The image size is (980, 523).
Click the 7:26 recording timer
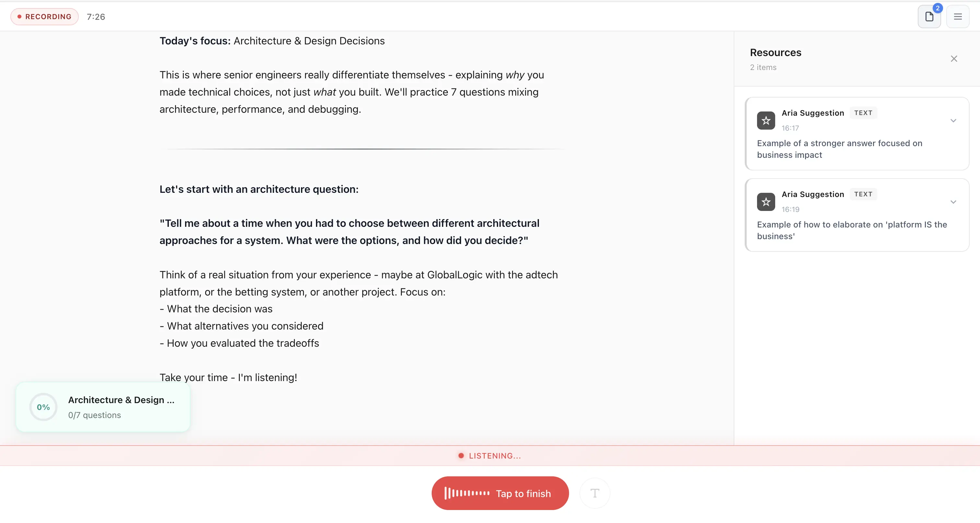click(x=96, y=17)
